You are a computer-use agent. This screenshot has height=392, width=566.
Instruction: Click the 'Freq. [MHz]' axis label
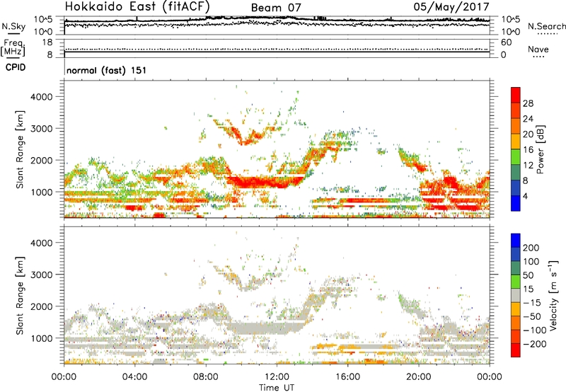(x=13, y=48)
